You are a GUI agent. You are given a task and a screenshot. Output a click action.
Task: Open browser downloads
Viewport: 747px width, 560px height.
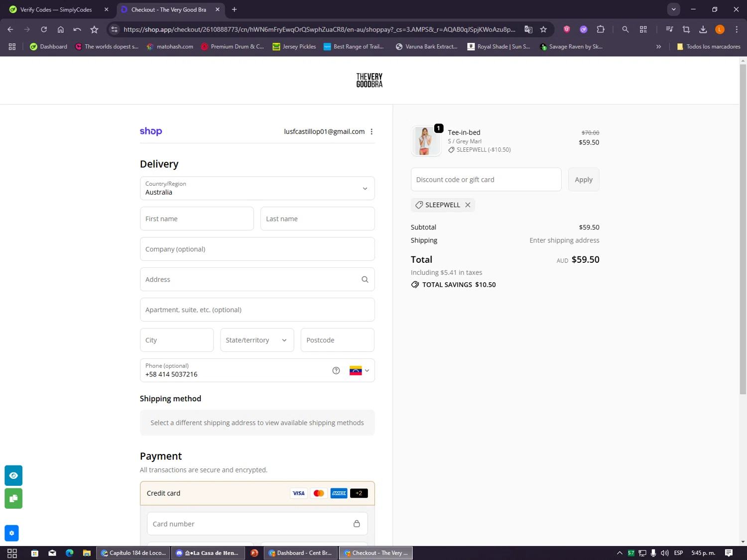tap(703, 29)
